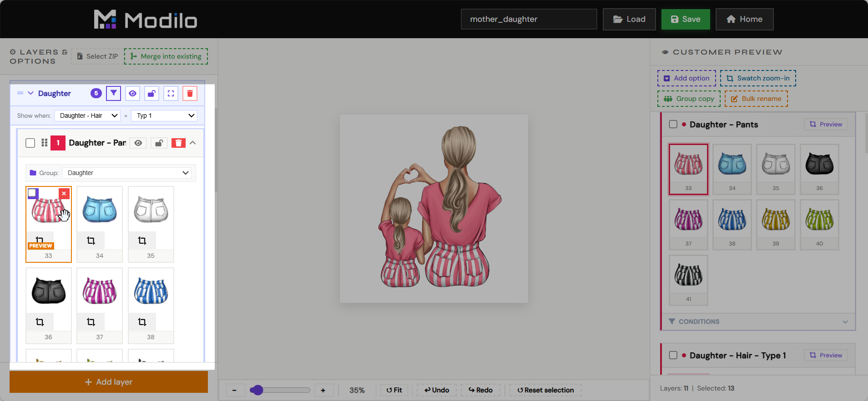Click the unlock icon in Daughter group header
The height and width of the screenshot is (401, 868).
[x=151, y=93]
